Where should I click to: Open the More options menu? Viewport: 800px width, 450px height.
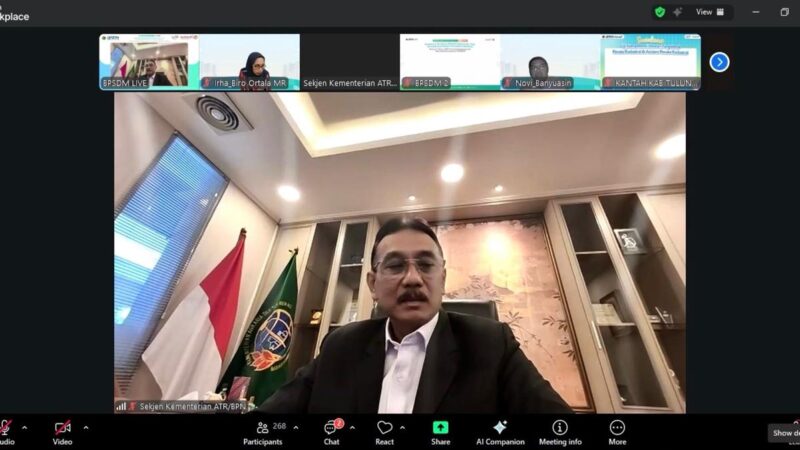[x=617, y=432]
